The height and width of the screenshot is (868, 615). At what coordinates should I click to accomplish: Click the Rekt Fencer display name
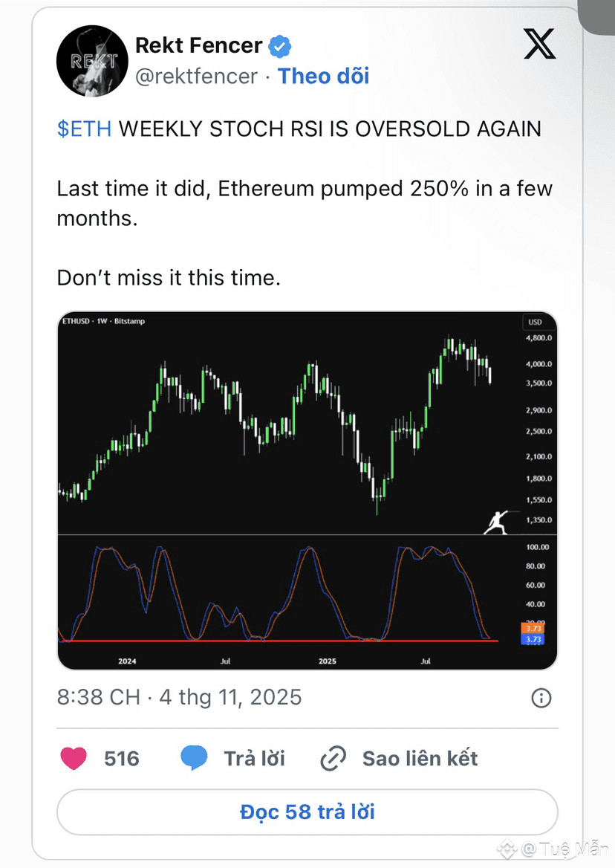pyautogui.click(x=198, y=46)
